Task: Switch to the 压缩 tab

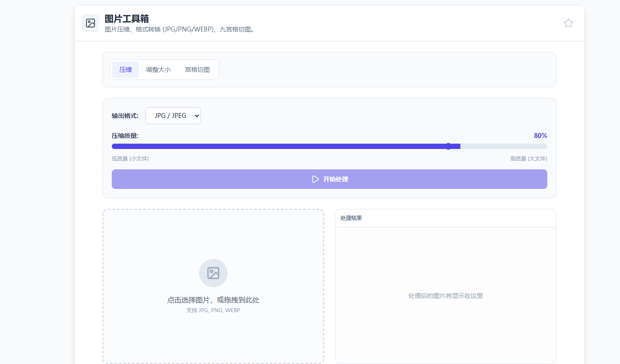Action: pyautogui.click(x=126, y=70)
